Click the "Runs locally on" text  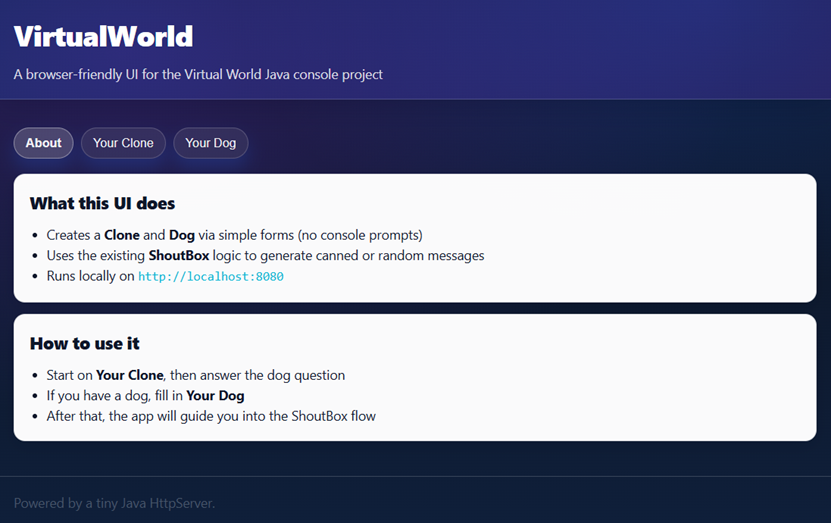pyautogui.click(x=90, y=276)
